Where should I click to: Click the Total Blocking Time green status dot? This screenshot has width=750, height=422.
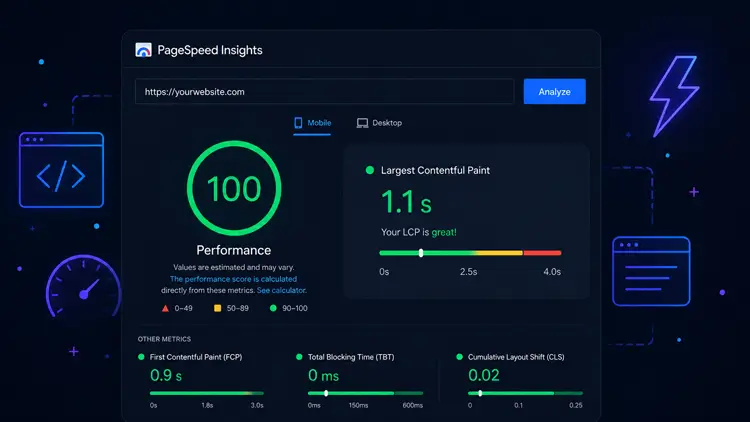click(x=299, y=357)
